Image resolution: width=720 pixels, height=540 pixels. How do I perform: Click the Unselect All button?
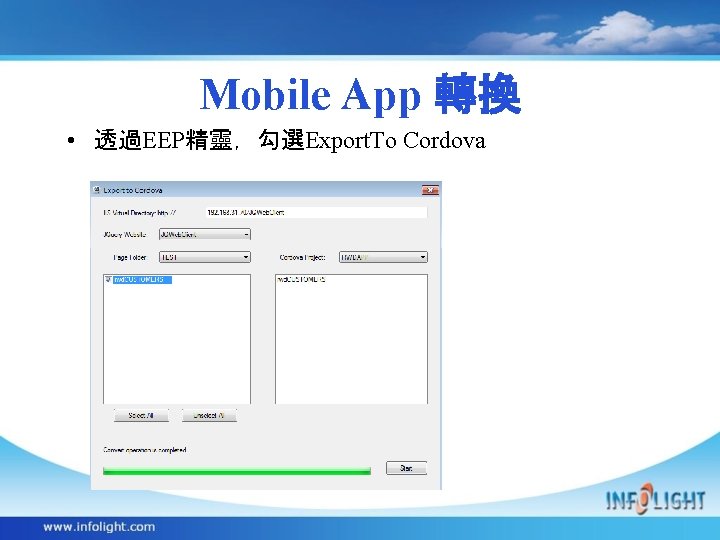click(x=209, y=416)
